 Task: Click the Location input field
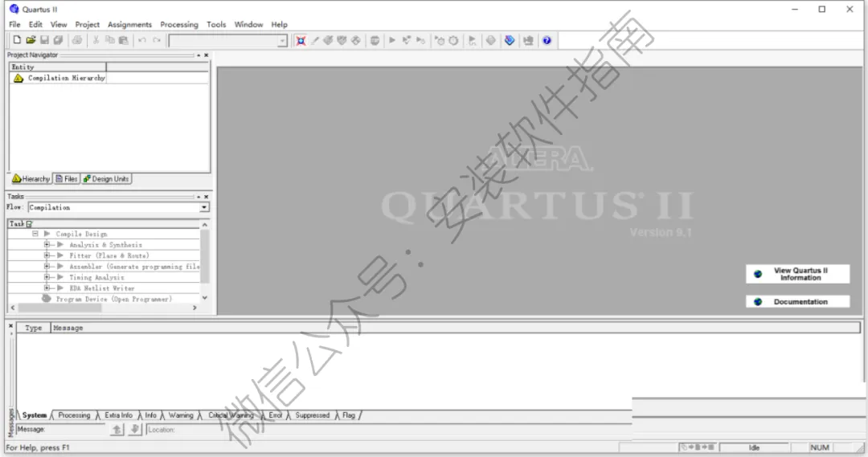(389, 430)
